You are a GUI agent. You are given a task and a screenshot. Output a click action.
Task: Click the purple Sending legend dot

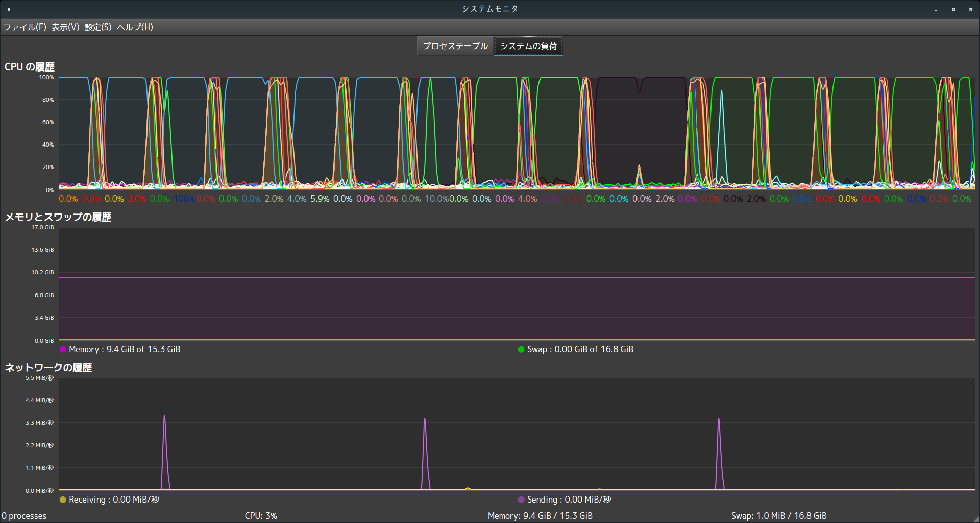point(521,500)
